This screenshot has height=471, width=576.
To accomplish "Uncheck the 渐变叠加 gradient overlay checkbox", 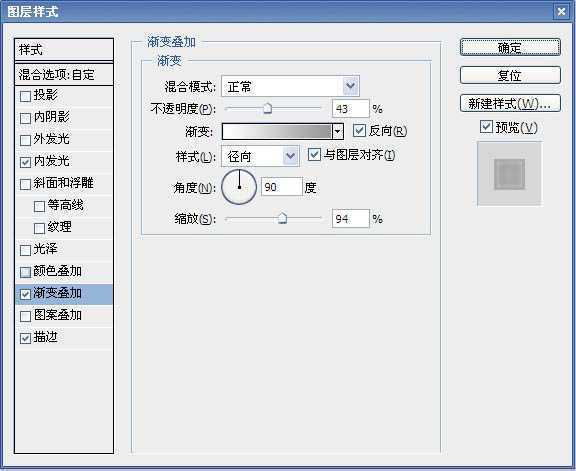I will point(25,294).
